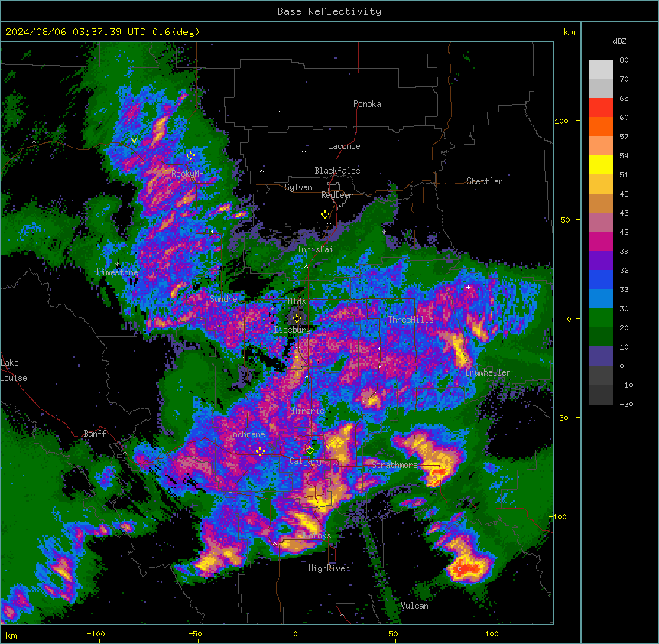Screen dimensions: 659x644
Task: Click the ThreeHills label
Action: pos(411,320)
